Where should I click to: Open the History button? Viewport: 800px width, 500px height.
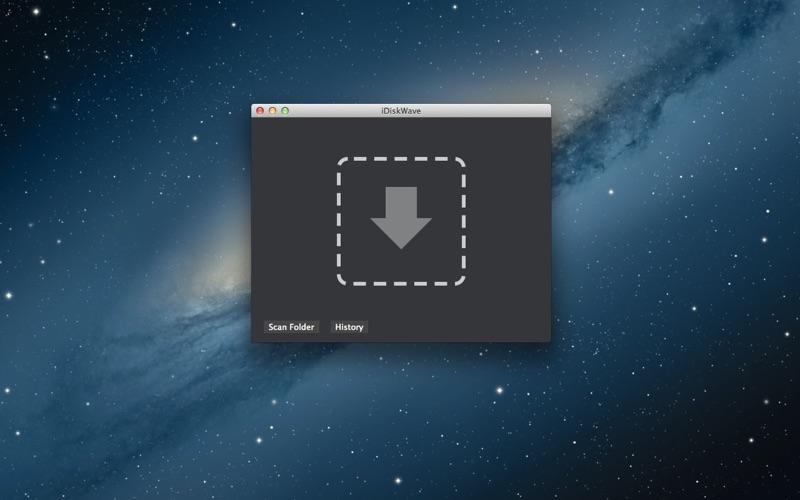click(349, 327)
